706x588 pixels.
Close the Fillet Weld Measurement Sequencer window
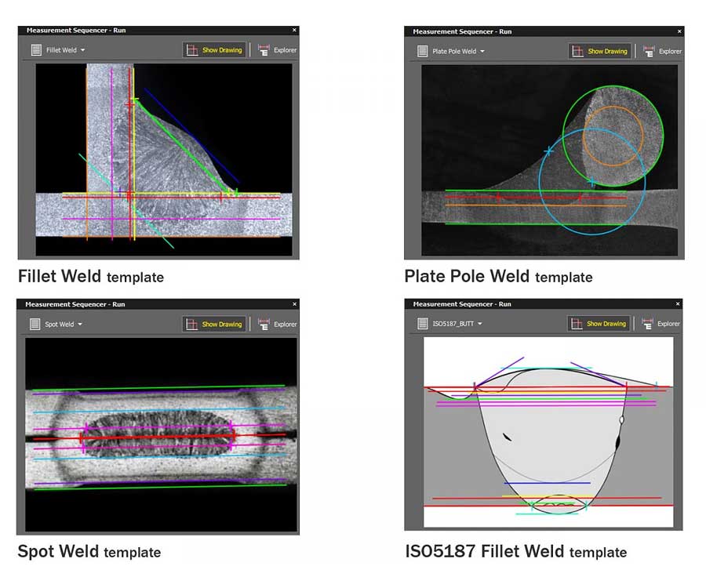coord(294,31)
